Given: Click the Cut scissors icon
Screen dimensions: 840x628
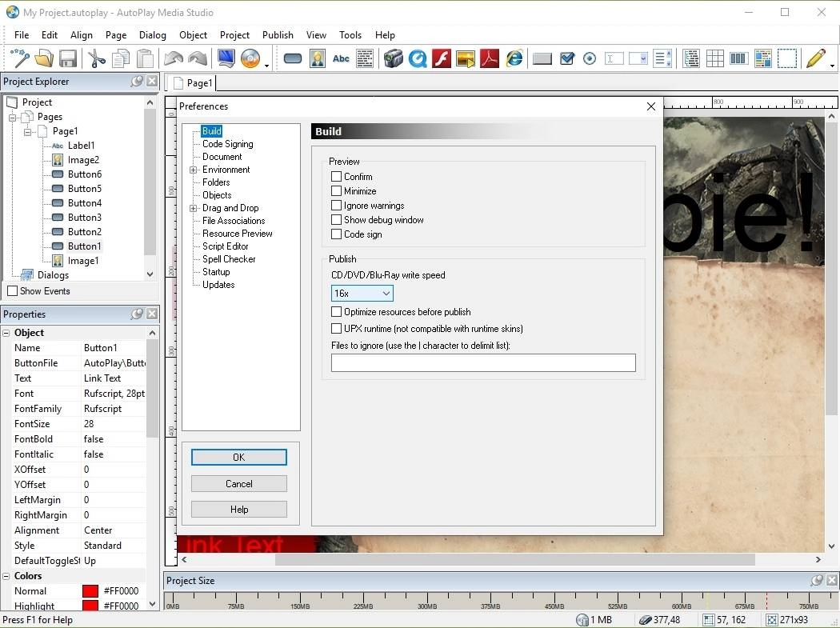Looking at the screenshot, I should coord(97,58).
